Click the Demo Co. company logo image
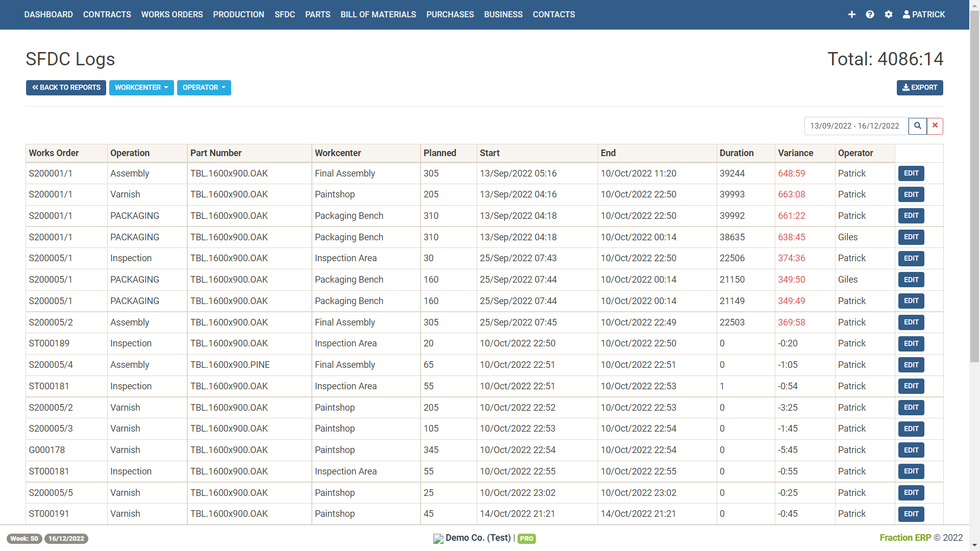This screenshot has height=551, width=980. [x=438, y=539]
